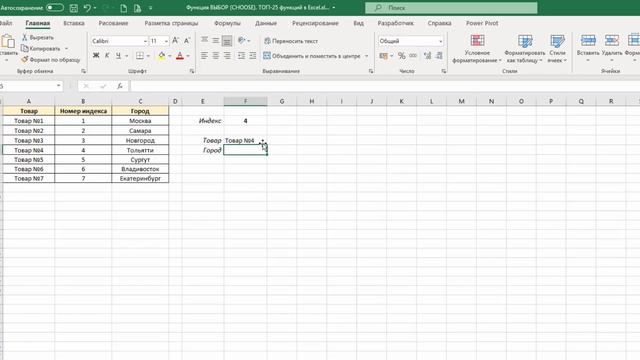640x360 pixels.
Task: Click the formula bar input
Action: click(x=384, y=86)
